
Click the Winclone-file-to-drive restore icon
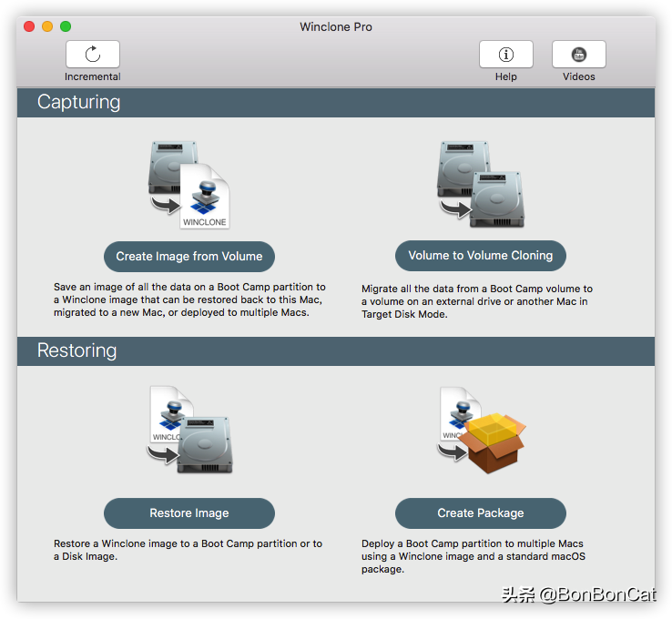[x=190, y=430]
